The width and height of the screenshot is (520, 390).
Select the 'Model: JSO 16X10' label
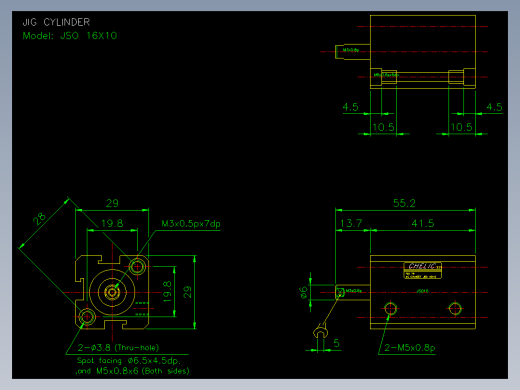point(70,36)
